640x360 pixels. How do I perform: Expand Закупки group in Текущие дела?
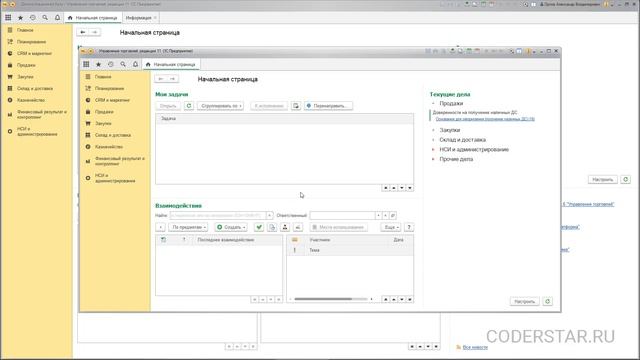click(433, 130)
